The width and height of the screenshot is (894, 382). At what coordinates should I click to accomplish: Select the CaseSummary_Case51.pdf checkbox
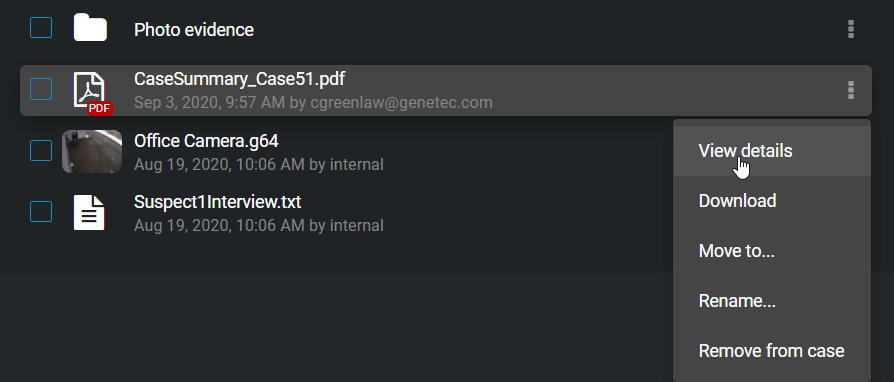click(x=41, y=89)
